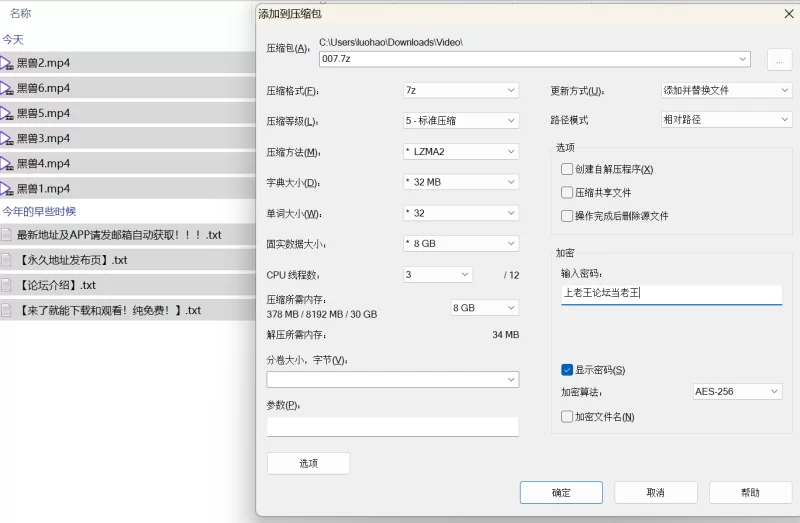Open 压缩所需内存 8 GB dropdown
800x523 pixels.
[x=485, y=308]
